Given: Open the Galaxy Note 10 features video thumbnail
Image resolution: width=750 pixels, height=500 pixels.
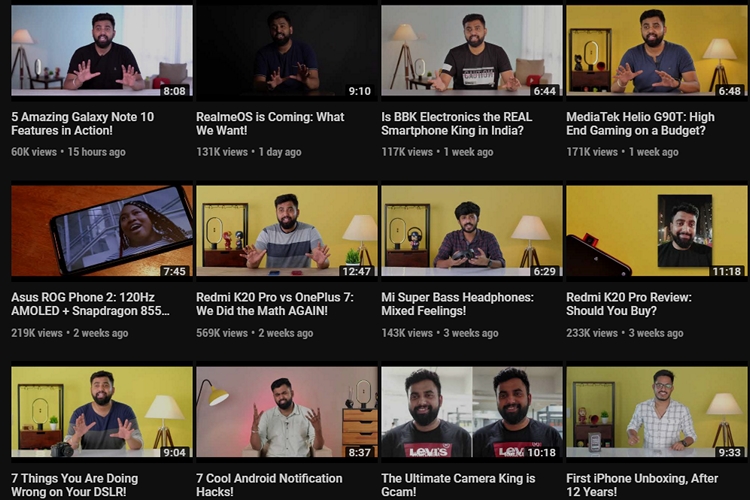Looking at the screenshot, I should click(102, 50).
